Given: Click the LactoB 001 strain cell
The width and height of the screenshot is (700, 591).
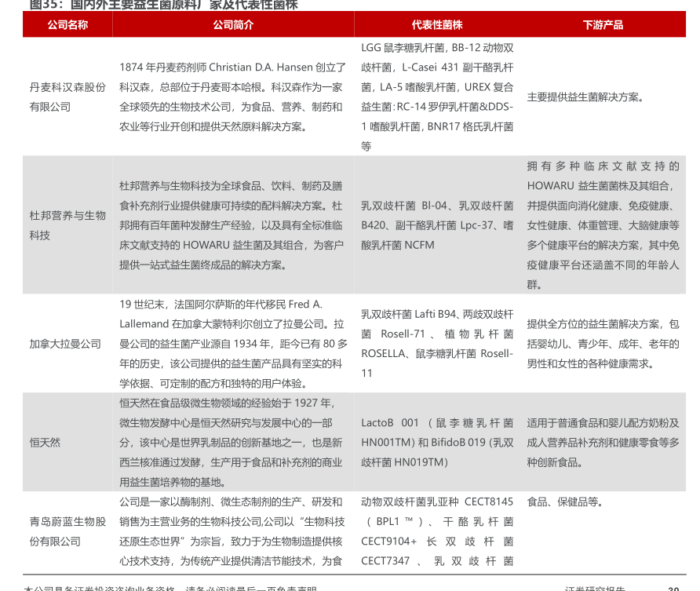Looking at the screenshot, I should pos(437,443).
